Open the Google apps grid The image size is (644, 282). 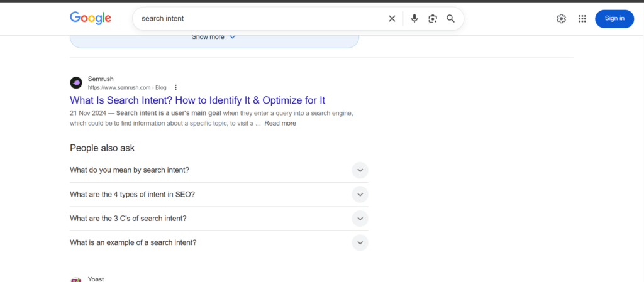(582, 18)
